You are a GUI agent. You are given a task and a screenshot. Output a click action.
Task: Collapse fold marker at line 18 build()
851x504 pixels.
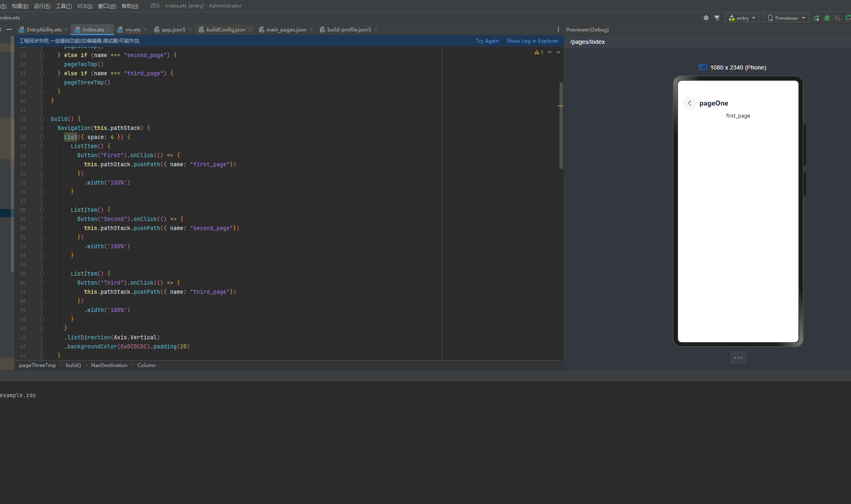tap(42, 119)
